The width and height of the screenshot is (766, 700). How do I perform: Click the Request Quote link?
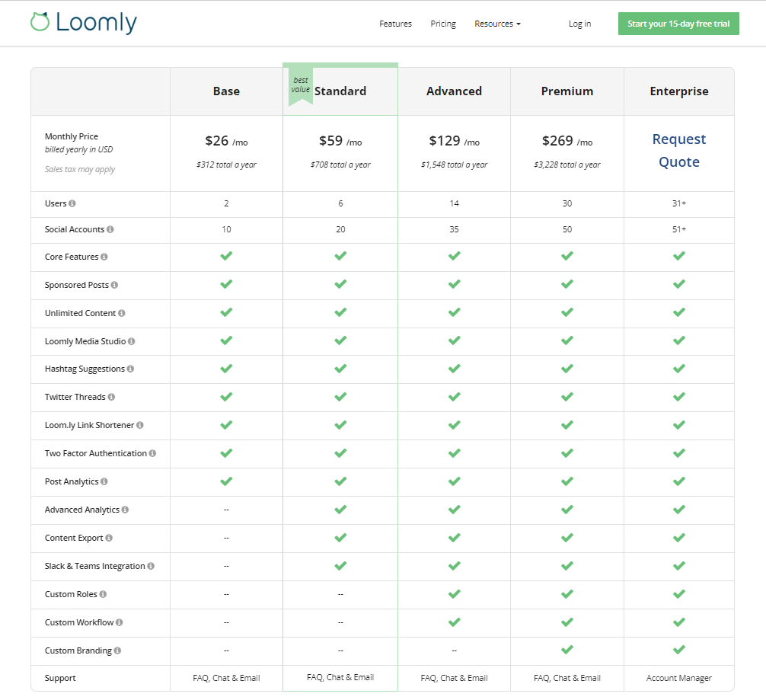coord(679,151)
